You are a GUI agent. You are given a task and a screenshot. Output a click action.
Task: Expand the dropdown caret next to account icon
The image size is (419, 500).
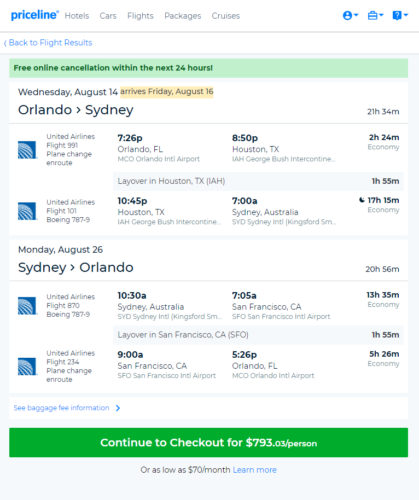pos(356,15)
